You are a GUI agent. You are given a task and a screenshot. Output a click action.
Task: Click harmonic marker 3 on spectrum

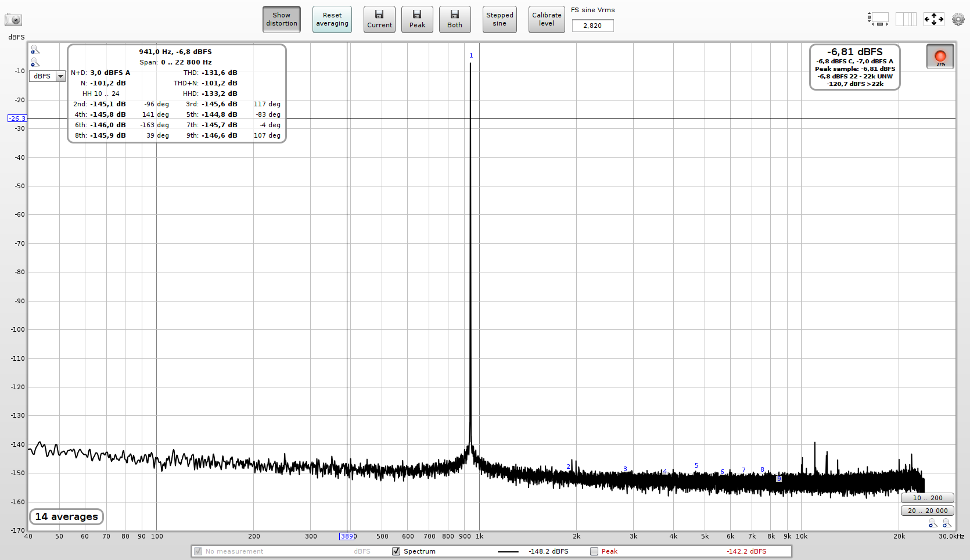pyautogui.click(x=625, y=469)
